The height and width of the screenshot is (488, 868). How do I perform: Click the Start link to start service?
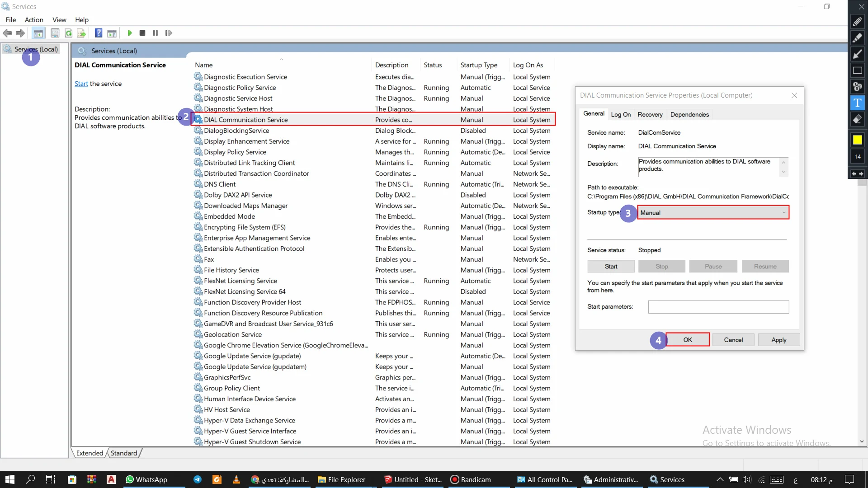pos(81,84)
